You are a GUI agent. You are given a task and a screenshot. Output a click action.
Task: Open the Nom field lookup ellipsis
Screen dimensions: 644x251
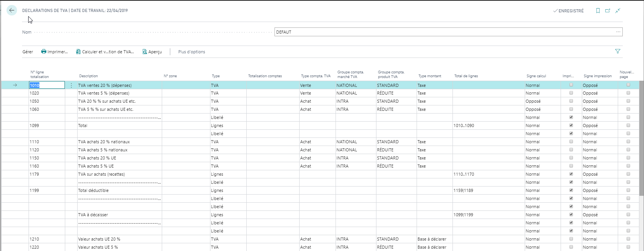(618, 32)
